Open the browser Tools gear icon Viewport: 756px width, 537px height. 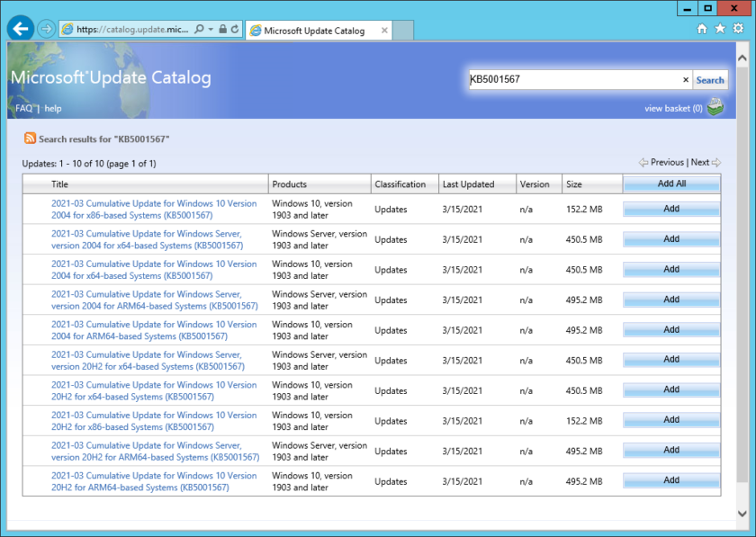[x=738, y=29]
